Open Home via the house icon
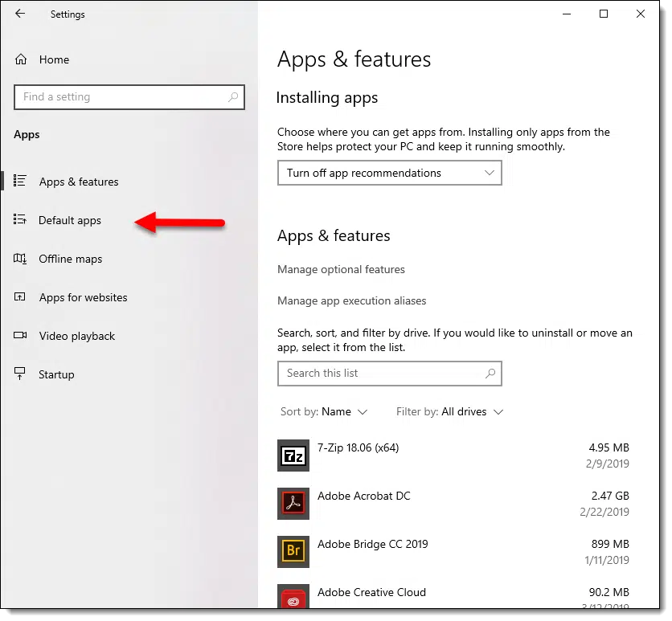The width and height of the screenshot is (672, 621). 21,59
